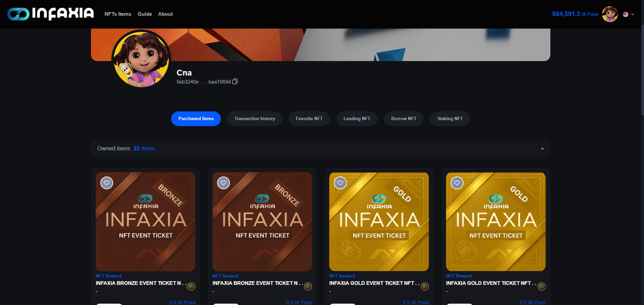Toggle heart on first Gold event ticket

pos(340,183)
